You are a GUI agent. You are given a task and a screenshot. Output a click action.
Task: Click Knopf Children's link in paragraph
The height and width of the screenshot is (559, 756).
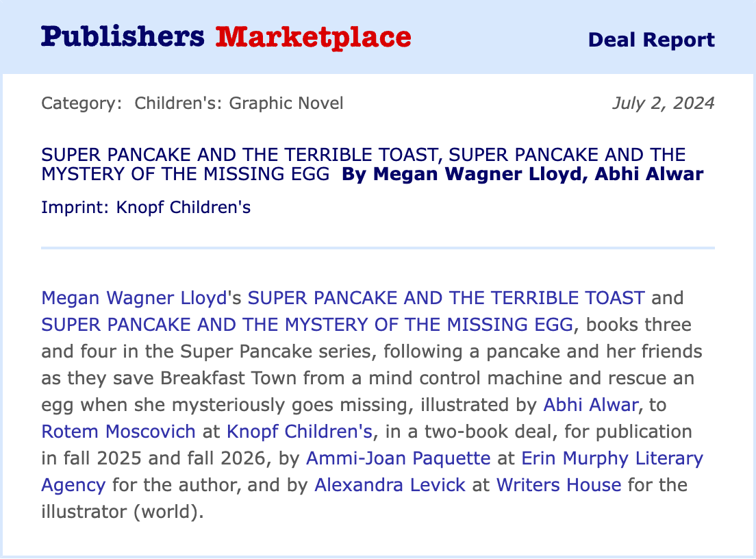point(299,432)
